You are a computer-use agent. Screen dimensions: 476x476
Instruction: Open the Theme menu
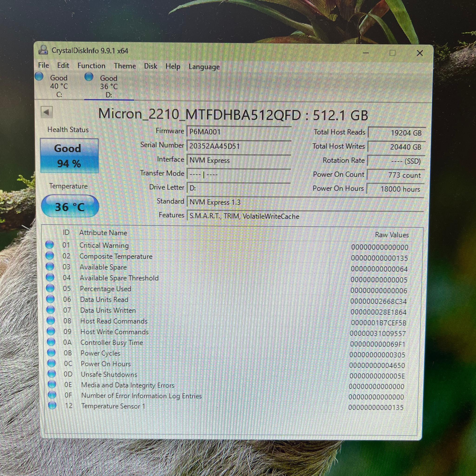click(125, 66)
